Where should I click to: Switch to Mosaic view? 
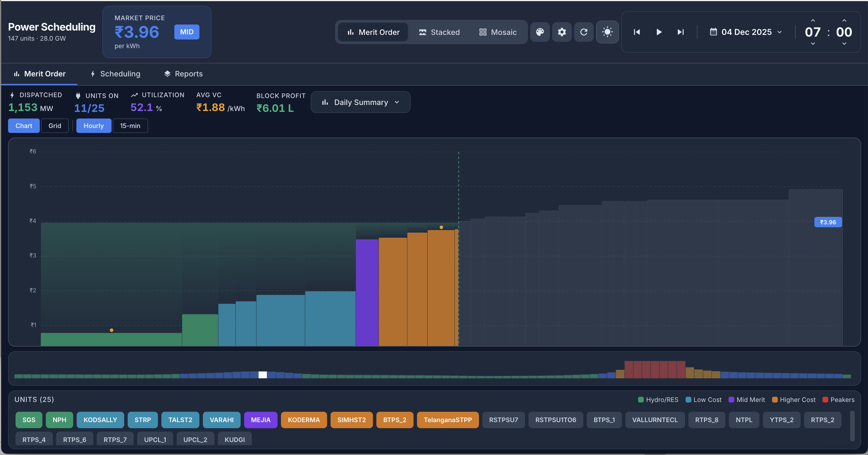pos(498,32)
